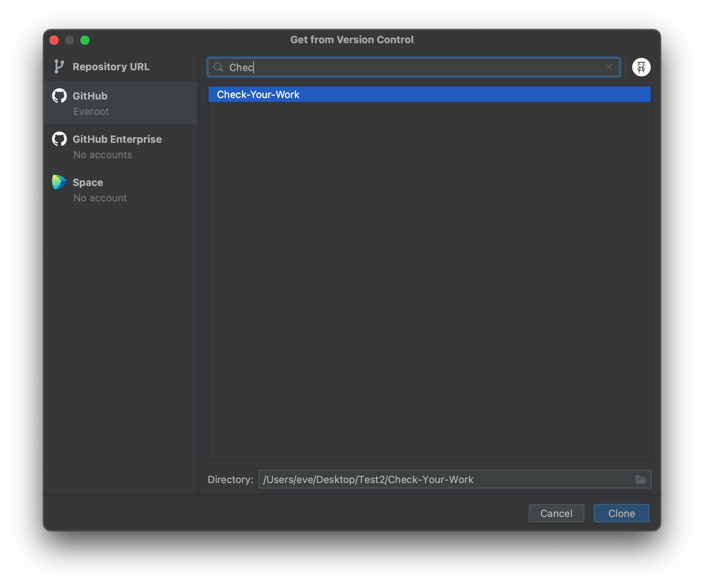
Task: Click the search magnifier icon
Action: coord(218,67)
